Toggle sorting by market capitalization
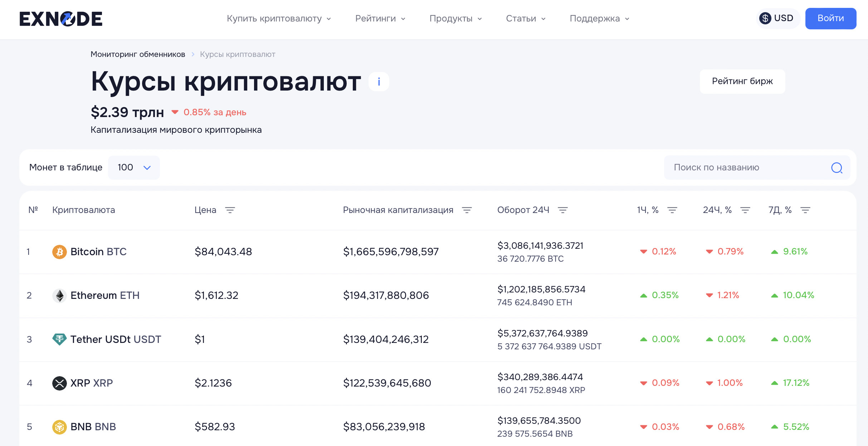 click(x=467, y=210)
